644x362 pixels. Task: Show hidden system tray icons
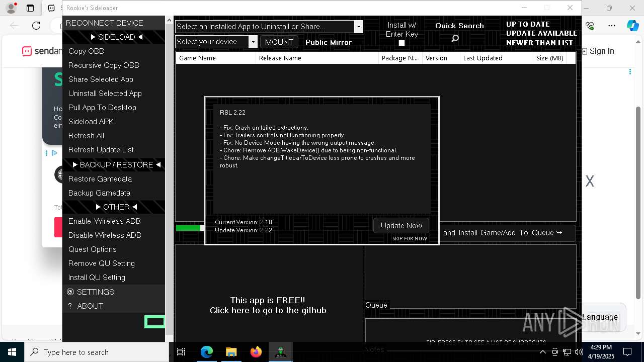[543, 352]
